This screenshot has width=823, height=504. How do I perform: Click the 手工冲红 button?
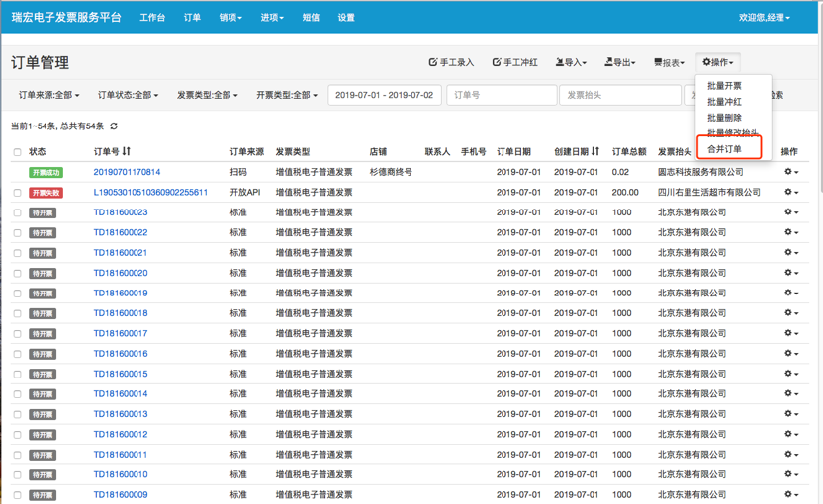[x=515, y=62]
